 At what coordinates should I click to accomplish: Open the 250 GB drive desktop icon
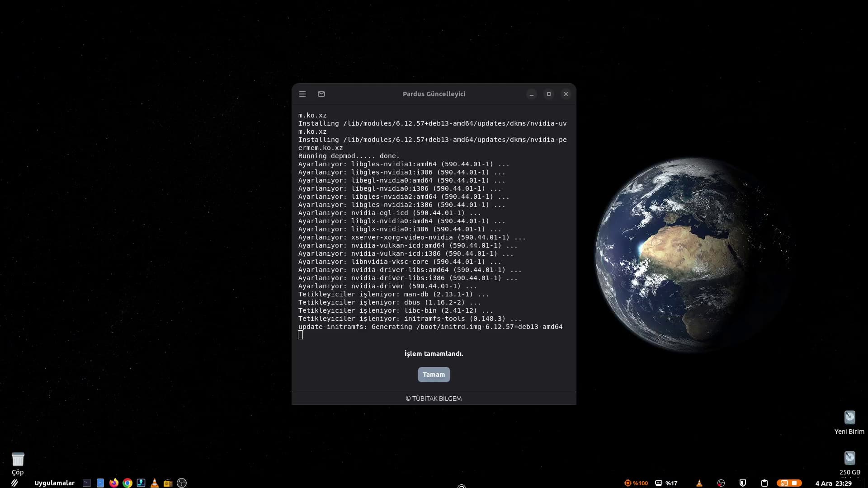(x=849, y=459)
